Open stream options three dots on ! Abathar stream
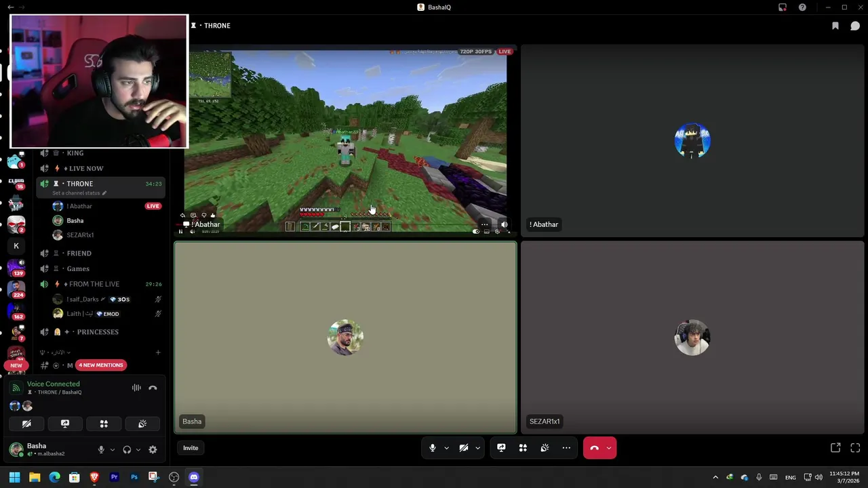This screenshot has height=488, width=868. tap(484, 224)
